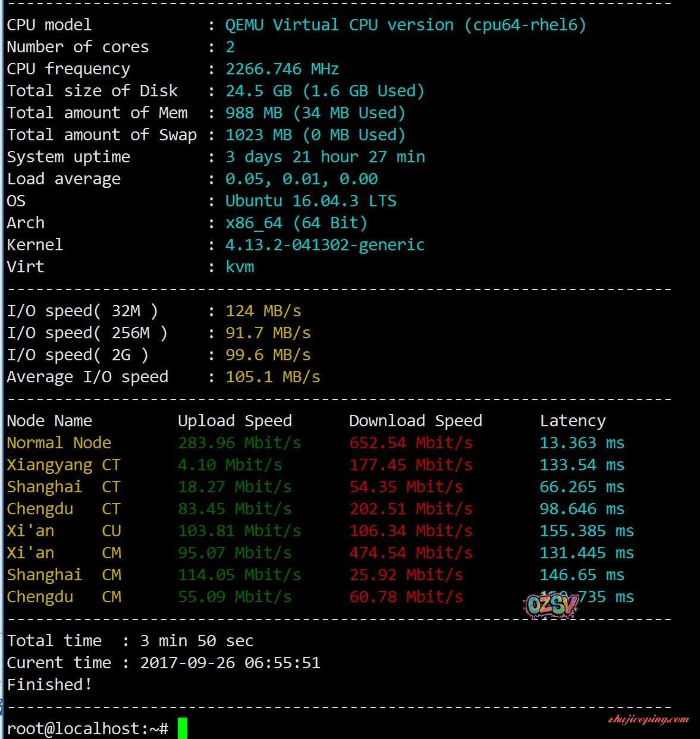Click the Xiangyang CT node name

coord(63,465)
